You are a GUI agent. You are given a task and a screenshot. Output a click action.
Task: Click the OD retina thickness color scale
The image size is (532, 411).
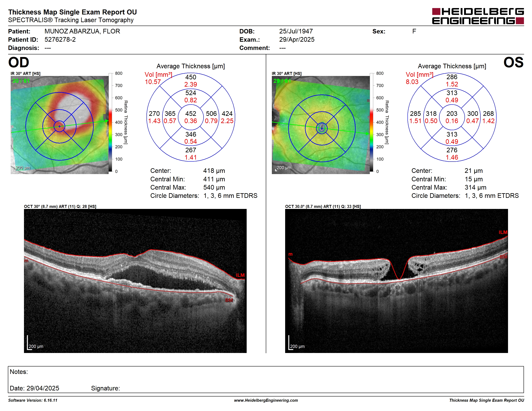110,122
